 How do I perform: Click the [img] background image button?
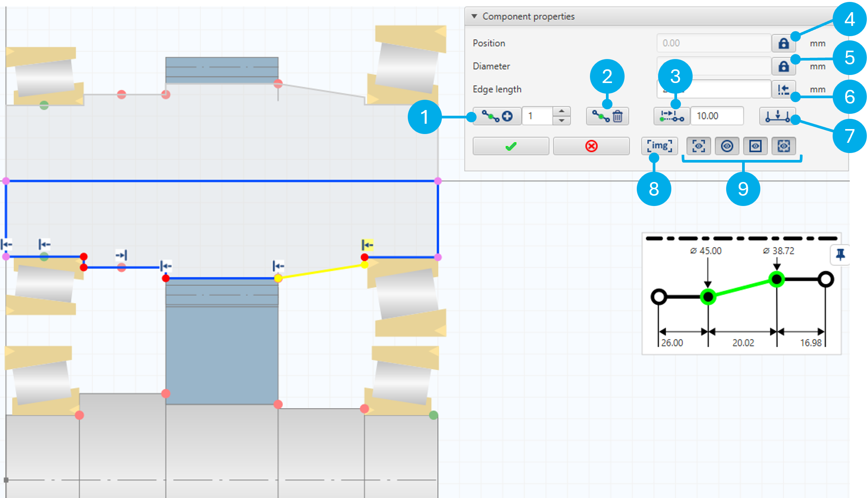point(659,146)
